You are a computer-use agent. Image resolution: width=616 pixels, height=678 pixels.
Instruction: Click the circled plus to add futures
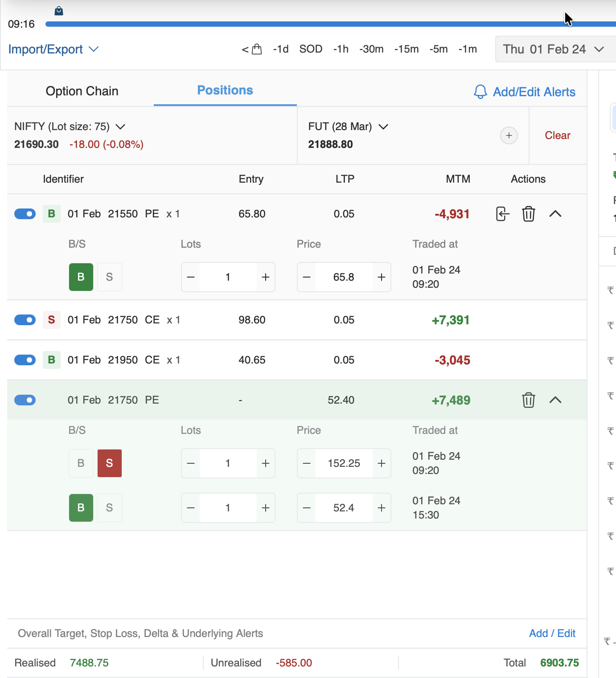[x=509, y=135]
